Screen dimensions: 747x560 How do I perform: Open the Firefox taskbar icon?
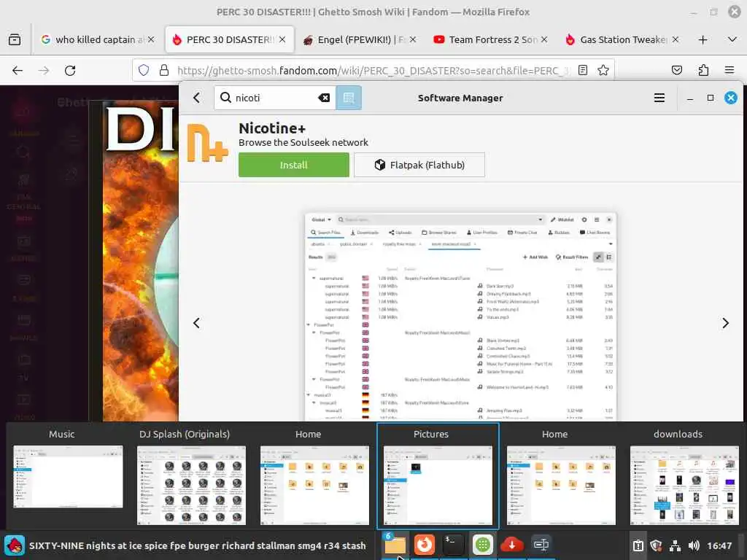pyautogui.click(x=424, y=545)
